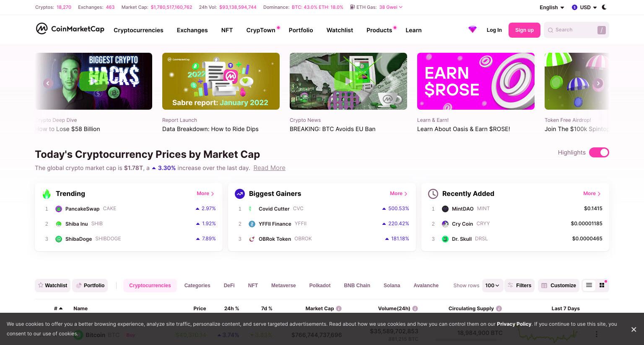Open the English language dropdown
Screen dimensions: 644x345
552,8
